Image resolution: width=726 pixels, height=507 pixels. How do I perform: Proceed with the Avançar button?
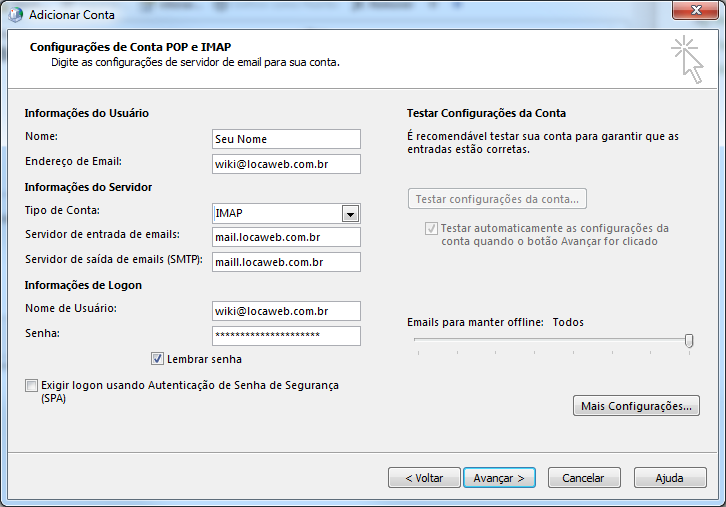[x=499, y=477]
